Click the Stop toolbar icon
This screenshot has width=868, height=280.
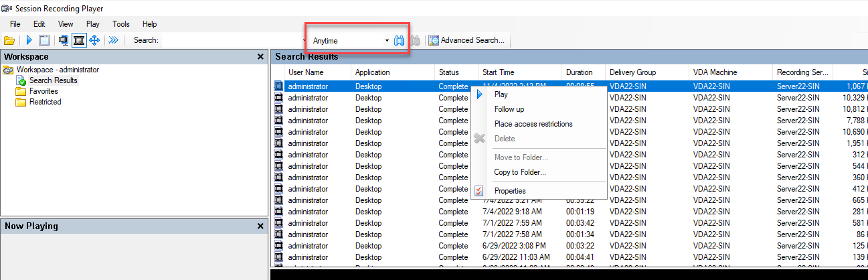pyautogui.click(x=44, y=40)
